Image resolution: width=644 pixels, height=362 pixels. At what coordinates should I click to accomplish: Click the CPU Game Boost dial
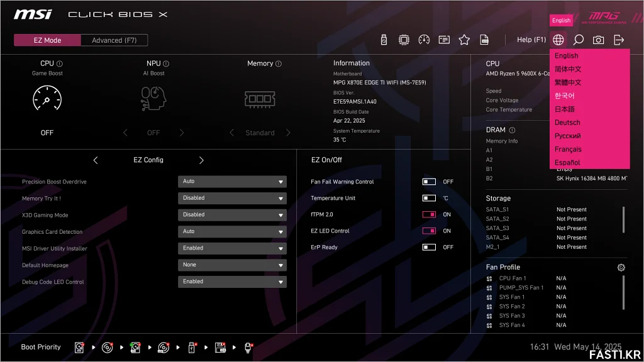tap(47, 99)
